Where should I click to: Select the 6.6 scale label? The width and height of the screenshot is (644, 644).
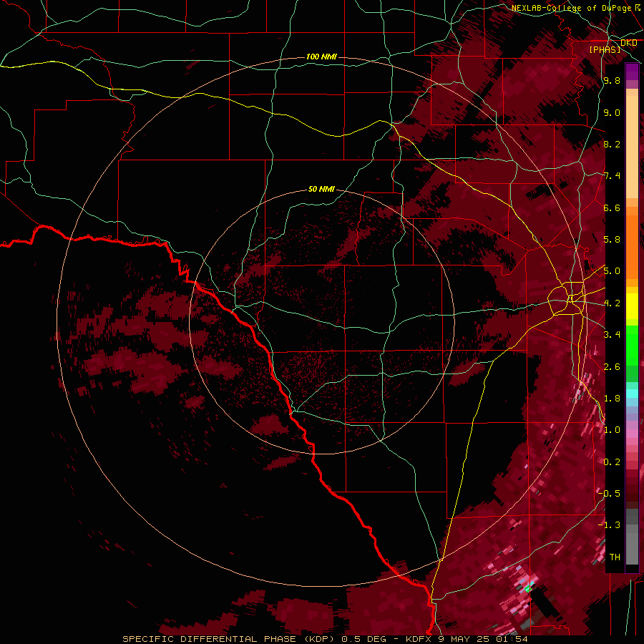pos(612,208)
